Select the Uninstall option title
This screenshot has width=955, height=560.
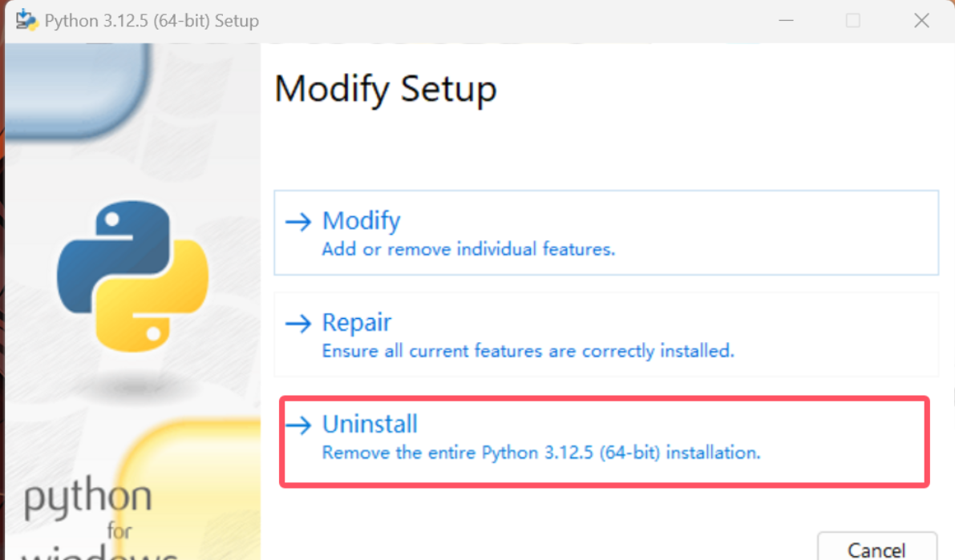point(370,423)
